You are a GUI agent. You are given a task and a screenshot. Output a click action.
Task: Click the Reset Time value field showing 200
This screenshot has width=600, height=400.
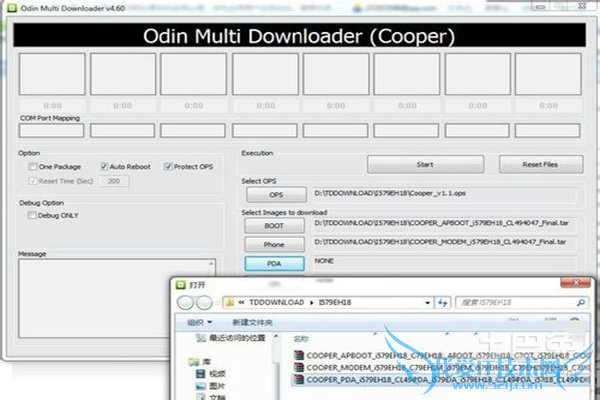point(114,181)
